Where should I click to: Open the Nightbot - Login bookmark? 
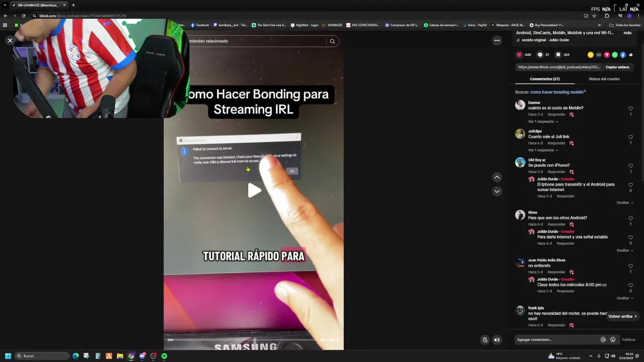[x=304, y=25]
